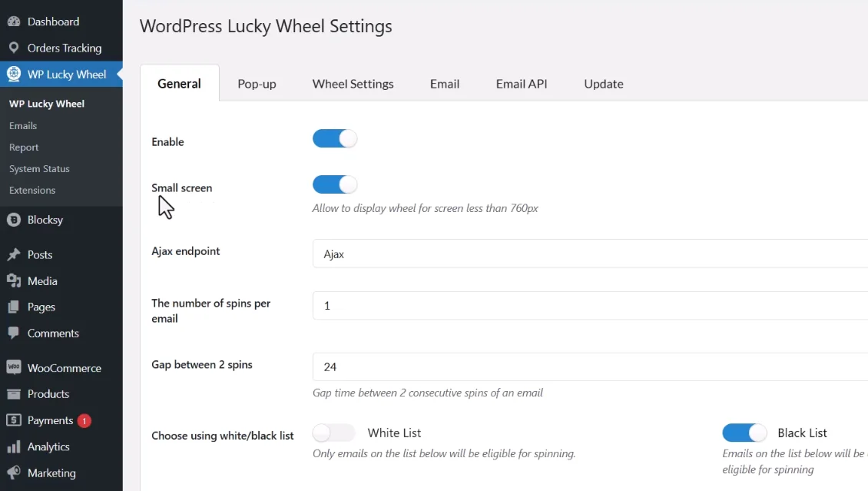The height and width of the screenshot is (491, 868).
Task: Switch to the Update tab
Action: pos(604,84)
